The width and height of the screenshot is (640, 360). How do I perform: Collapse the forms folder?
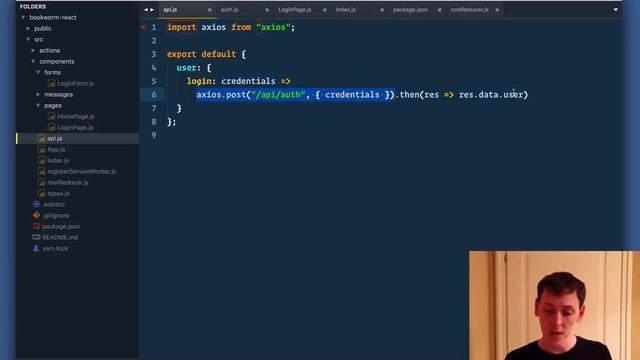(38, 72)
